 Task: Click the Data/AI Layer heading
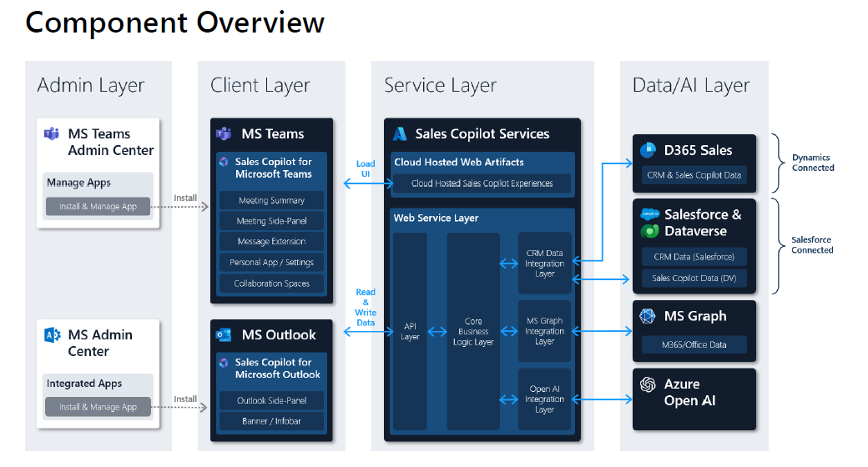click(x=691, y=85)
